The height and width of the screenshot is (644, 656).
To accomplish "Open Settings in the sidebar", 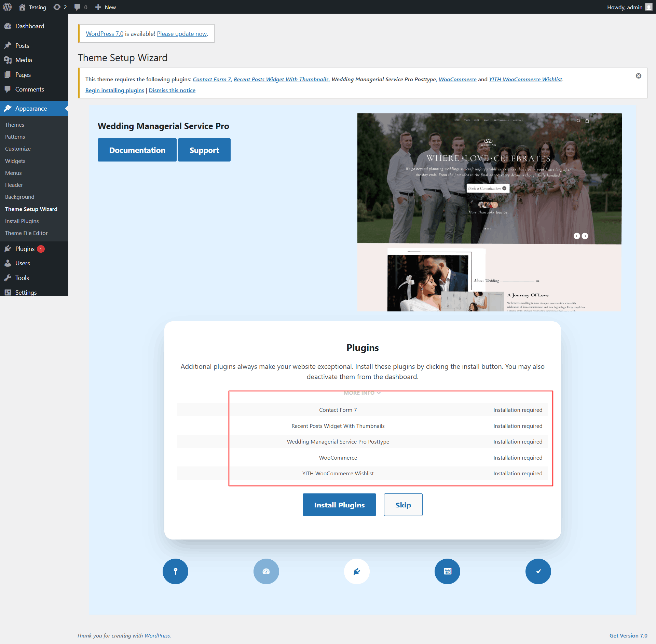I will coord(34,292).
